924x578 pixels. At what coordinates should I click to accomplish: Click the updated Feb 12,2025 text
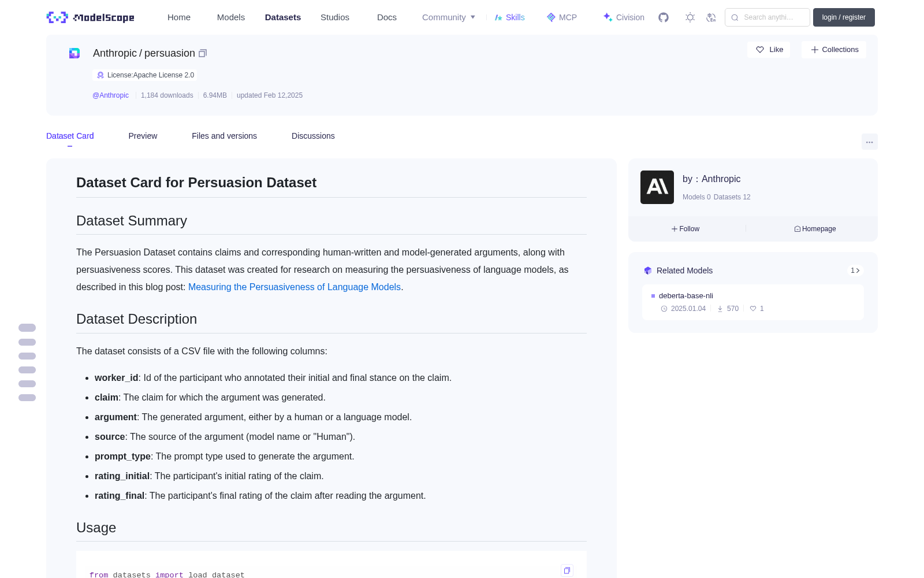(270, 95)
